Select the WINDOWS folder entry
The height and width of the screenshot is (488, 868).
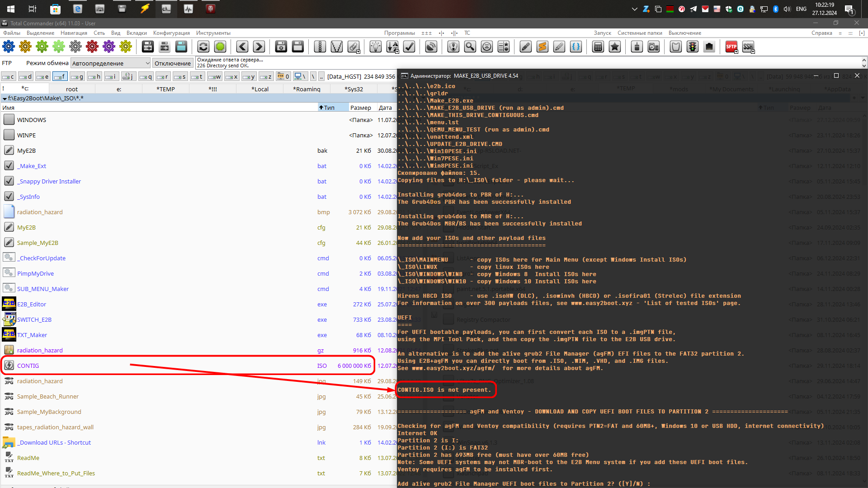coord(32,120)
